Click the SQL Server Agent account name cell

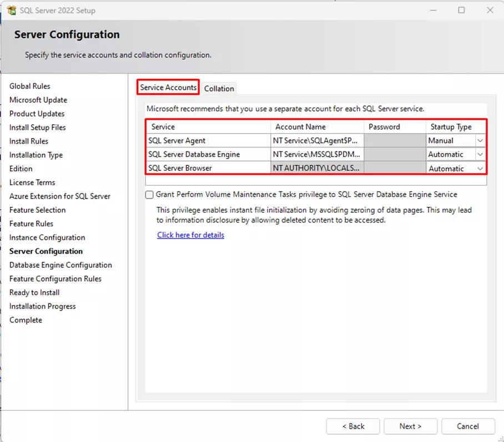317,141
